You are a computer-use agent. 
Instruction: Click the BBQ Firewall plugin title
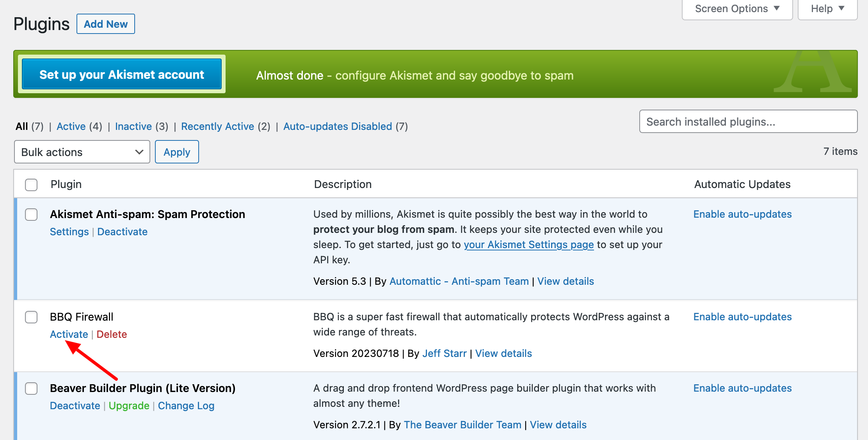[82, 317]
